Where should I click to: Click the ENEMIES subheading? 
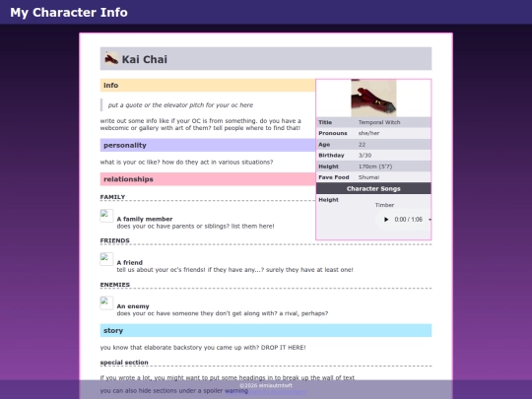coord(115,285)
